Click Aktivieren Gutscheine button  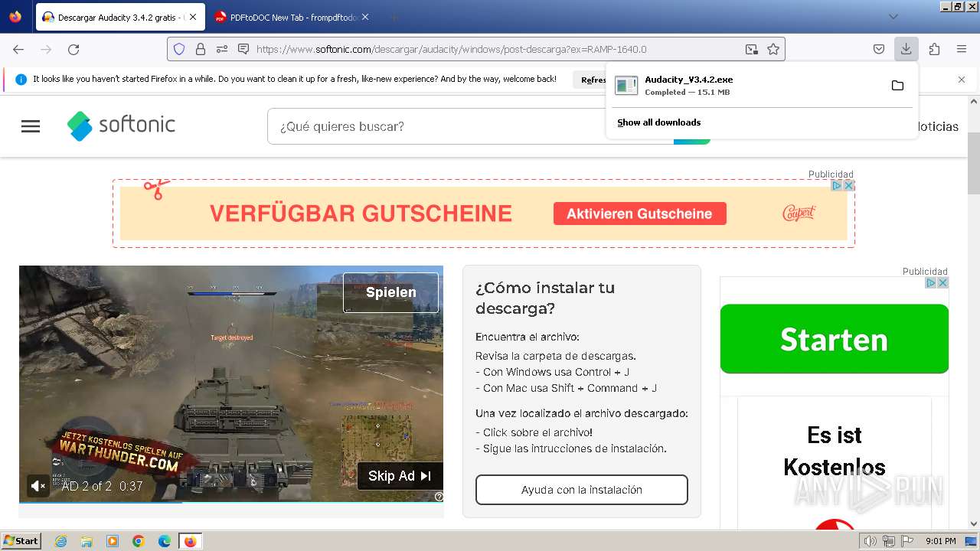coord(639,214)
